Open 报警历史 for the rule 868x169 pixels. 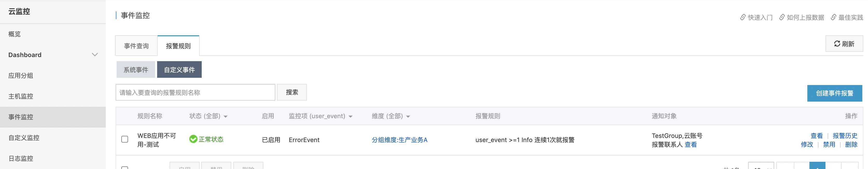(845, 135)
